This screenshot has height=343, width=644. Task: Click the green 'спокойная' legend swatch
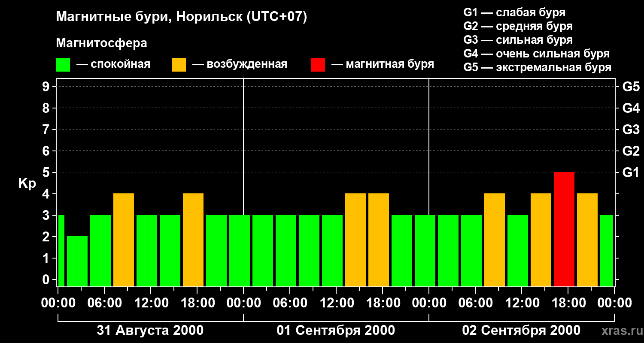pyautogui.click(x=63, y=65)
